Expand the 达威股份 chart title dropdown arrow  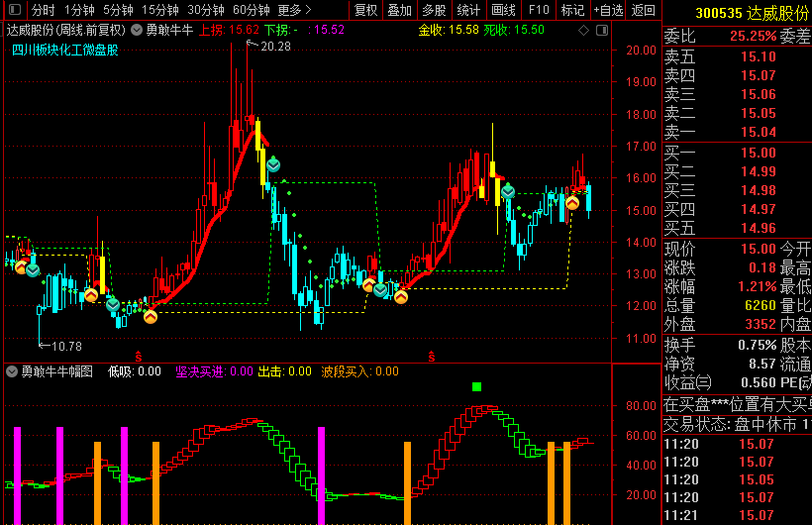[136, 30]
